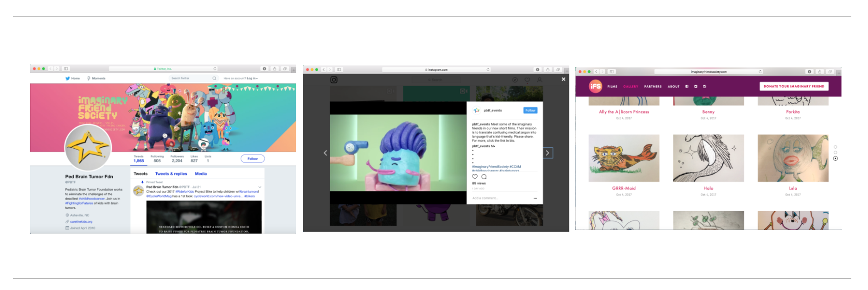Click reload icon in Twitter address bar

[x=215, y=69]
